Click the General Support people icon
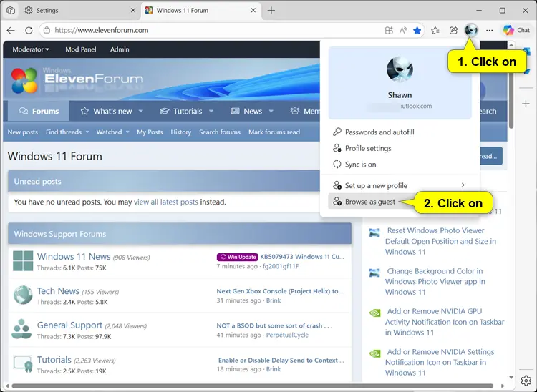Viewport: 537px width, 392px height. pos(21,329)
